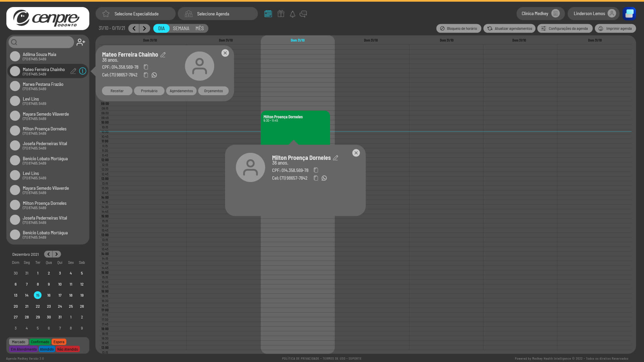Open SUPORTE footer link
Image resolution: width=644 pixels, height=362 pixels.
pyautogui.click(x=355, y=359)
